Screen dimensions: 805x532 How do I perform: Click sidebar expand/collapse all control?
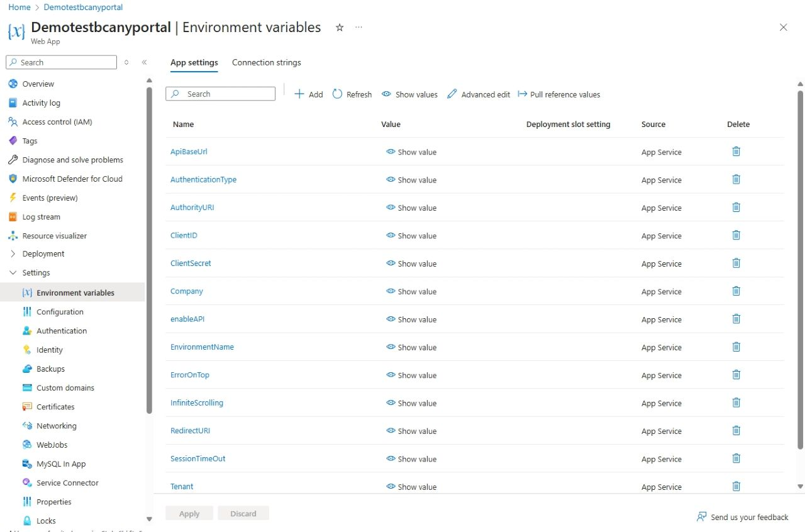pyautogui.click(x=126, y=62)
